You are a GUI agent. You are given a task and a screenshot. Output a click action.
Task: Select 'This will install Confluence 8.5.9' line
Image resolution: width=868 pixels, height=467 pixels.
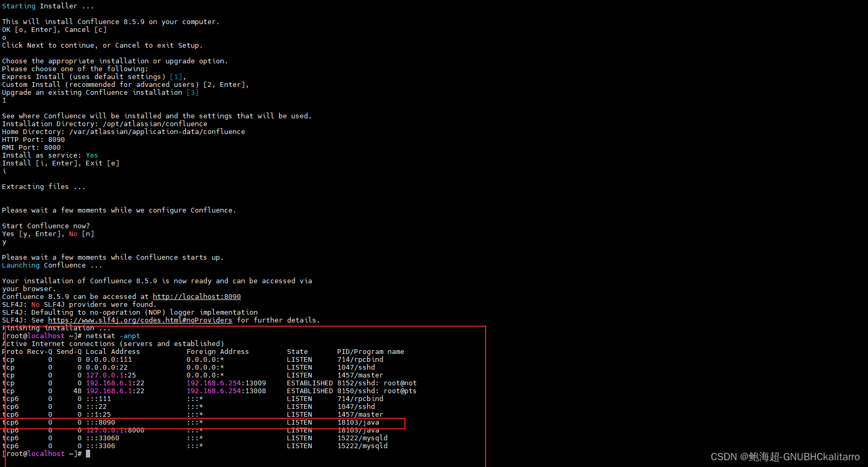coord(111,21)
